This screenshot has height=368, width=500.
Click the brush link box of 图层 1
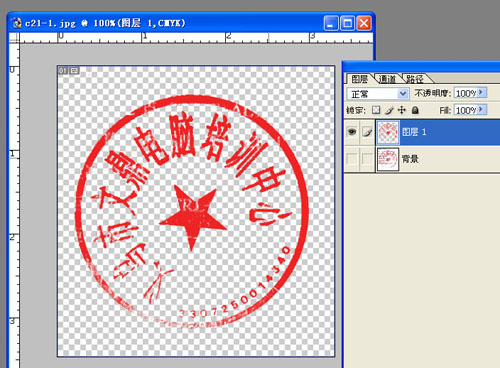pos(367,132)
